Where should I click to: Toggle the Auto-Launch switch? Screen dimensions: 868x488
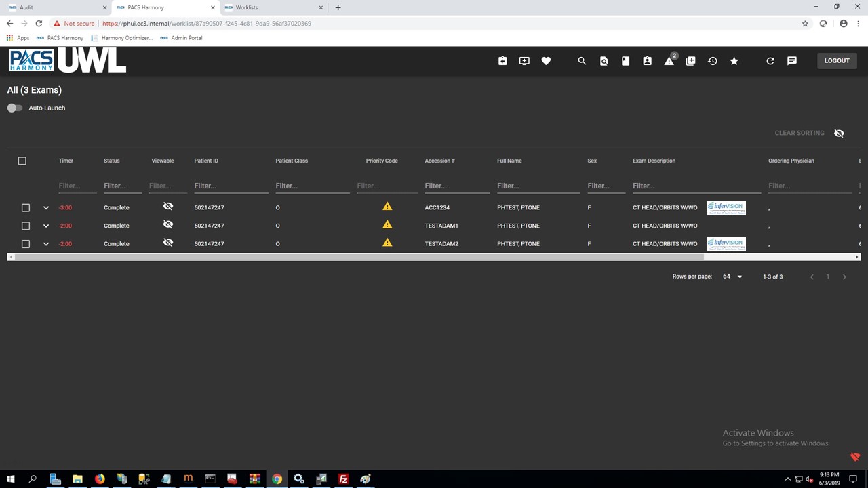(15, 108)
